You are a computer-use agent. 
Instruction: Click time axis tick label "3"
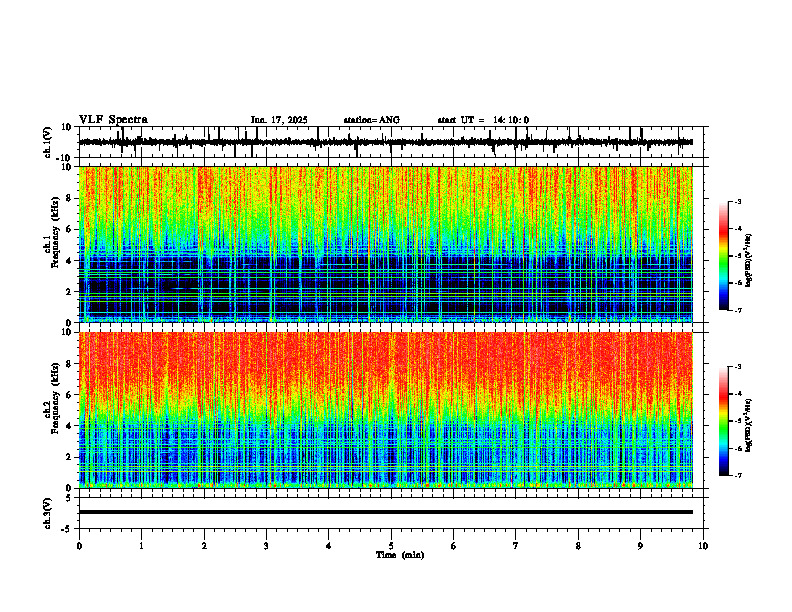pos(266,546)
